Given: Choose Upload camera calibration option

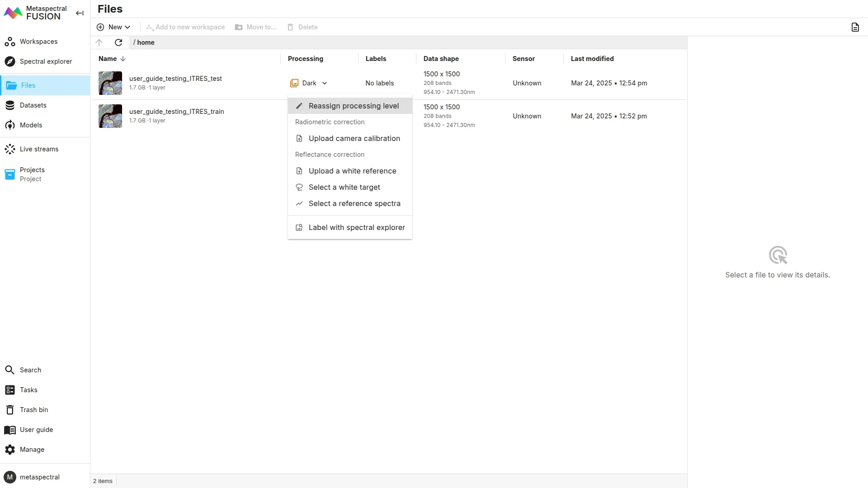Looking at the screenshot, I should pyautogui.click(x=354, y=138).
